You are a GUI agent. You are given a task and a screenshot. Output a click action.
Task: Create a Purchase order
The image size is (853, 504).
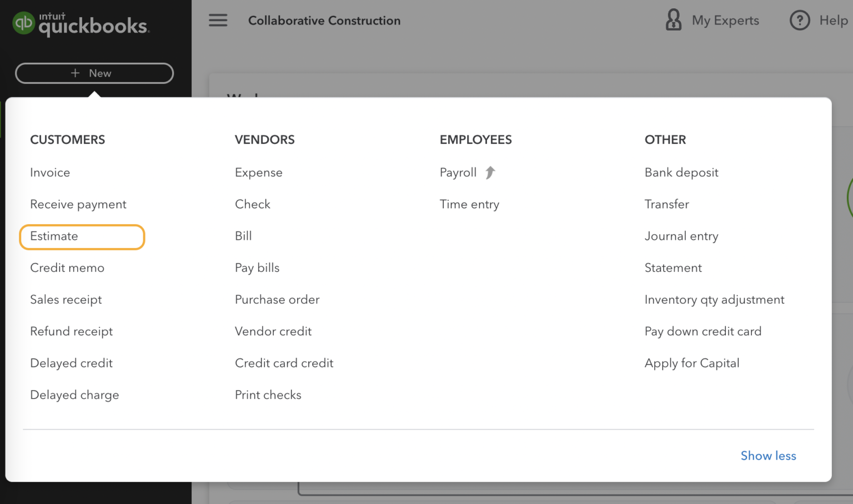(x=277, y=299)
